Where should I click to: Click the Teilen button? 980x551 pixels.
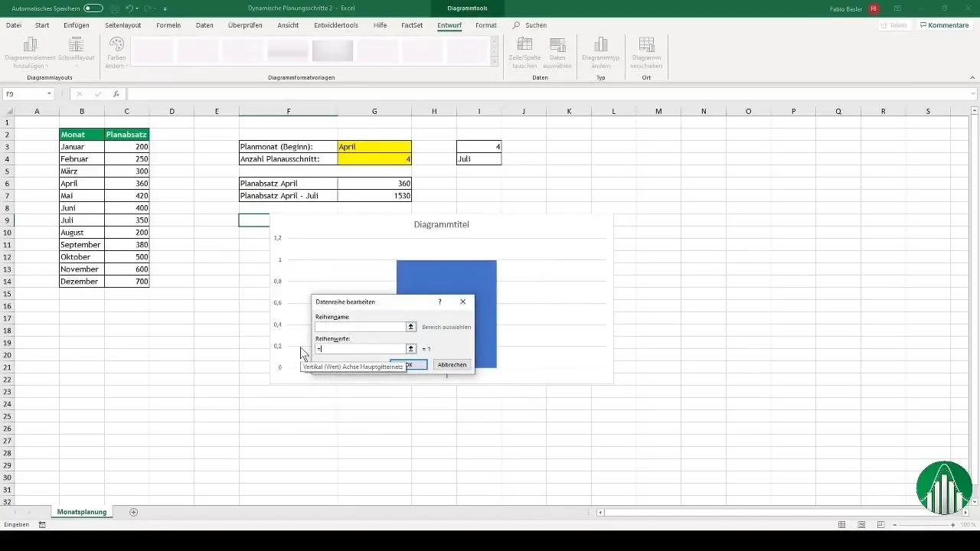[x=894, y=25]
